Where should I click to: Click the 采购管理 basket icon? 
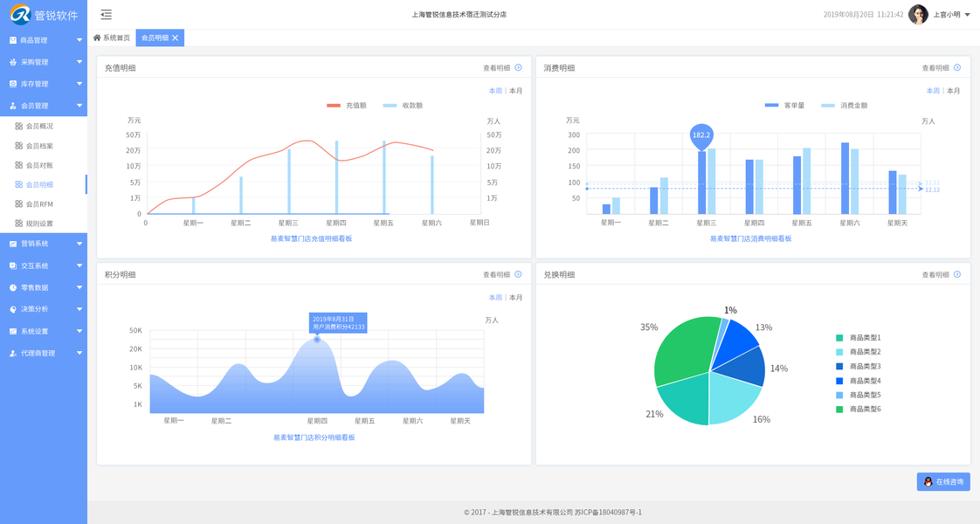coord(13,62)
